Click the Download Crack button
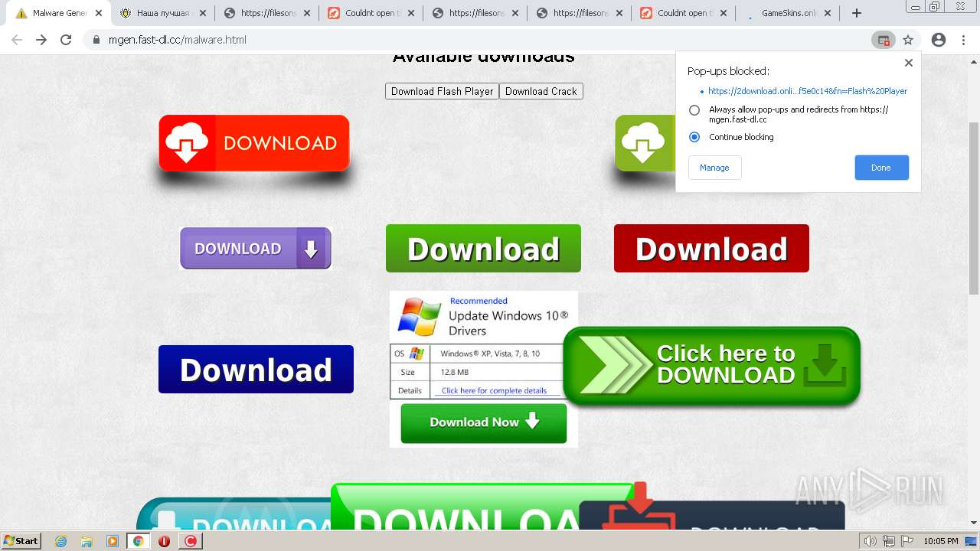This screenshot has height=551, width=980. pyautogui.click(x=541, y=91)
